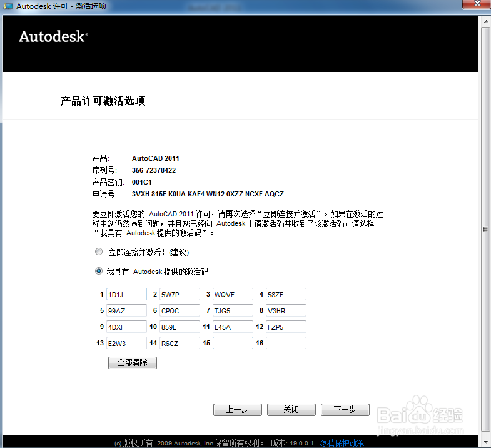Screen dimensions: 491x448
Task: Click the serial number 356-72378422
Action: (x=154, y=170)
